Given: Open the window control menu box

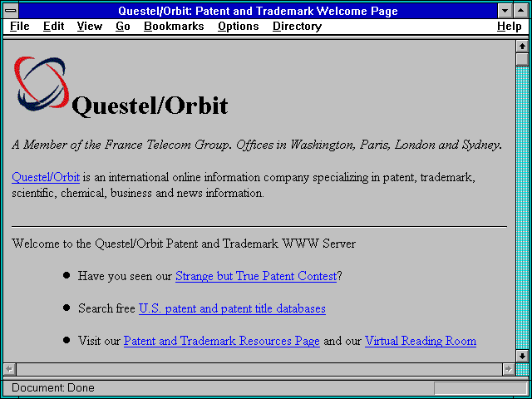Looking at the screenshot, I should point(11,11).
